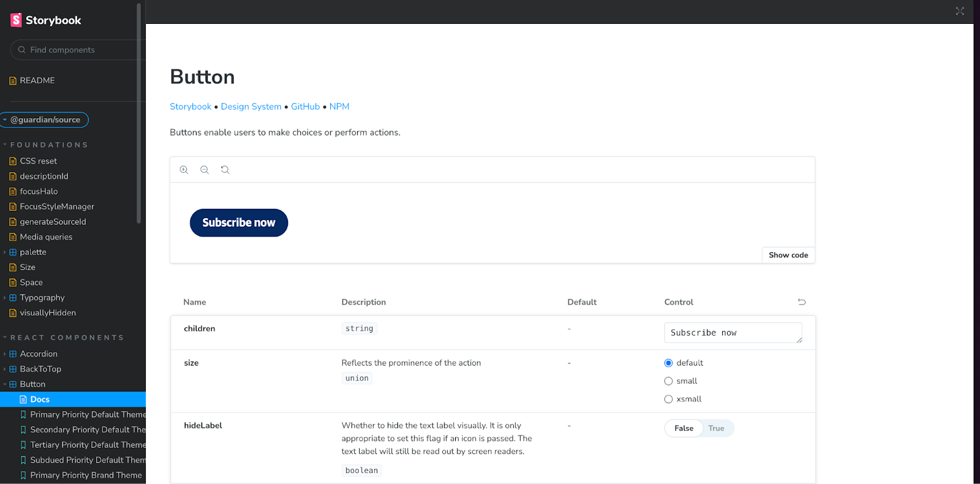Click the Size document icon
This screenshot has width=980, height=484.
13,268
